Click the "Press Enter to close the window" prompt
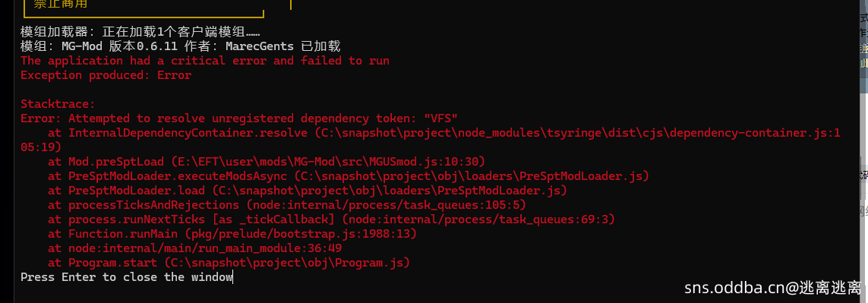 [126, 277]
